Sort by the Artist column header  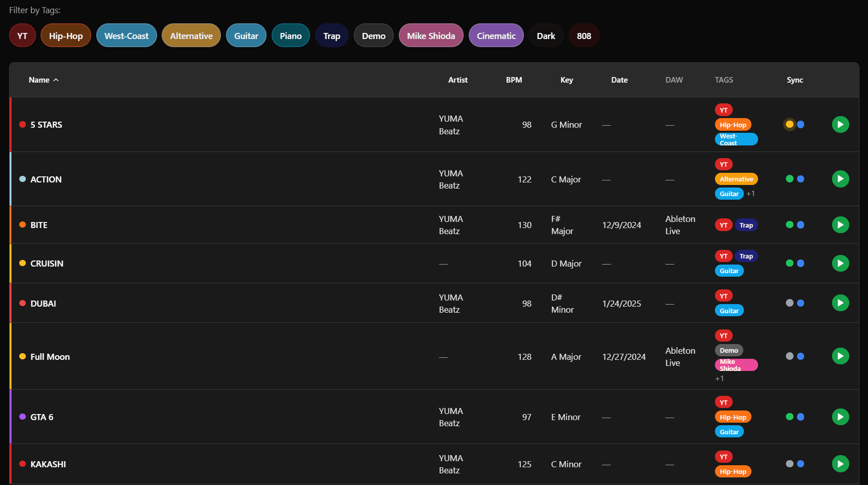(458, 80)
